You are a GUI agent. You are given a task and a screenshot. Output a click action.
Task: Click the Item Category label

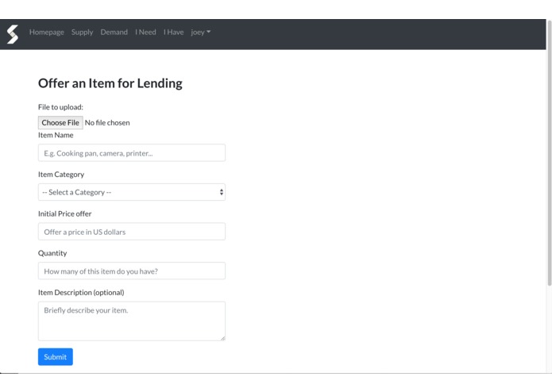(x=61, y=175)
